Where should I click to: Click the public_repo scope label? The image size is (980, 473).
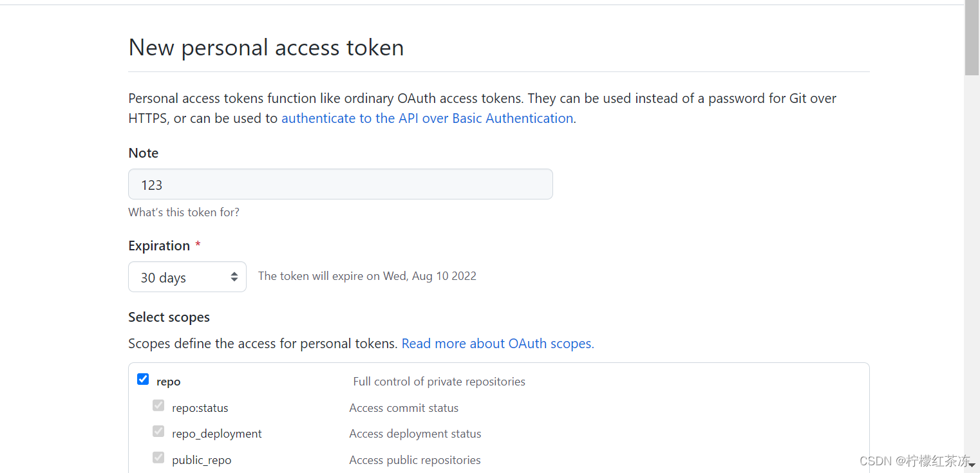coord(202,460)
